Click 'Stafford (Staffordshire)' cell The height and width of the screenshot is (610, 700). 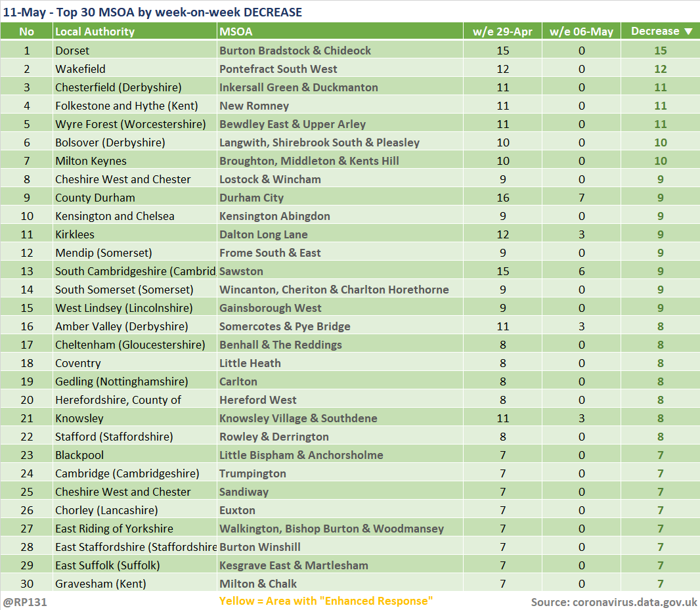coord(135,437)
